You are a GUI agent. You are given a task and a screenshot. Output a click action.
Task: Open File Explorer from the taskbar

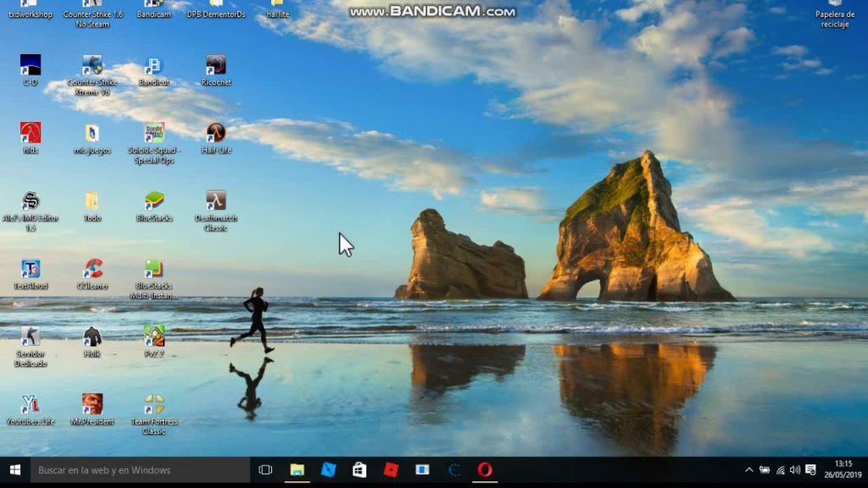297,469
